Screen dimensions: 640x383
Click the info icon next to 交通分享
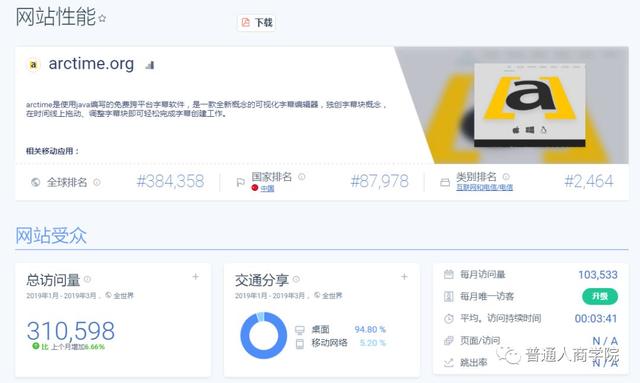296,279
